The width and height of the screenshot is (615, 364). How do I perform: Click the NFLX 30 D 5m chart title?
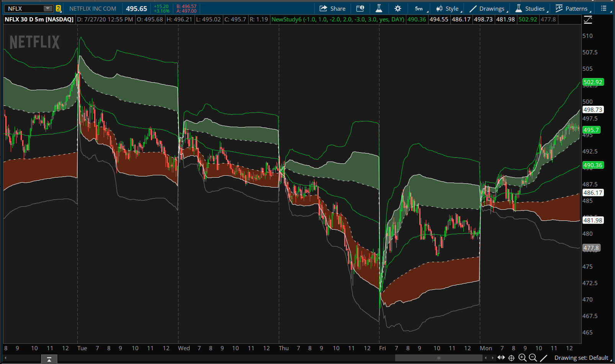tap(39, 19)
